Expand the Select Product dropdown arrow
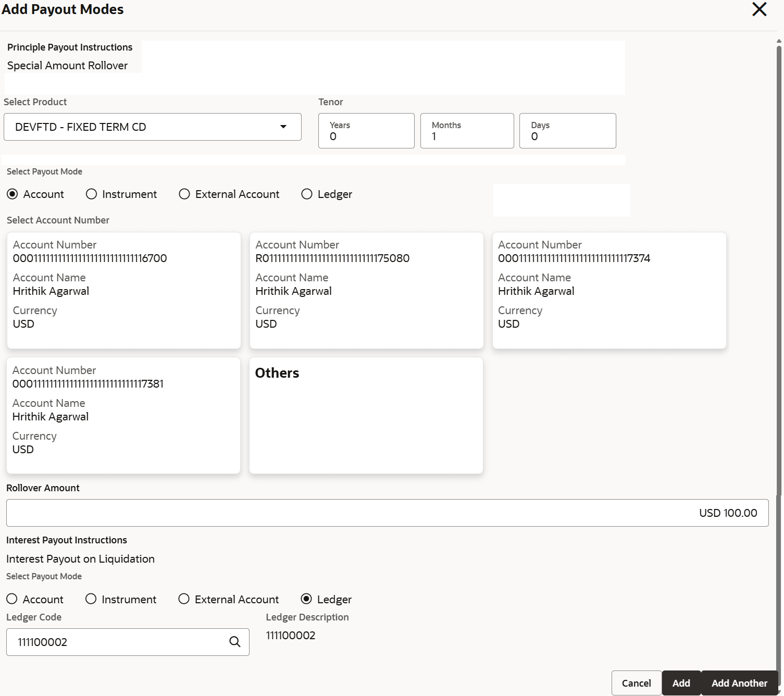This screenshot has width=784, height=696. pos(283,127)
